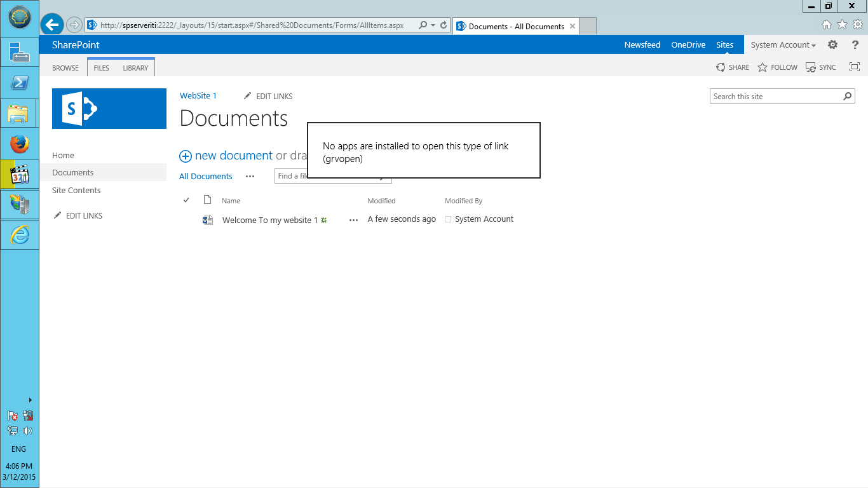Open SharePoint Help question mark

(x=855, y=44)
